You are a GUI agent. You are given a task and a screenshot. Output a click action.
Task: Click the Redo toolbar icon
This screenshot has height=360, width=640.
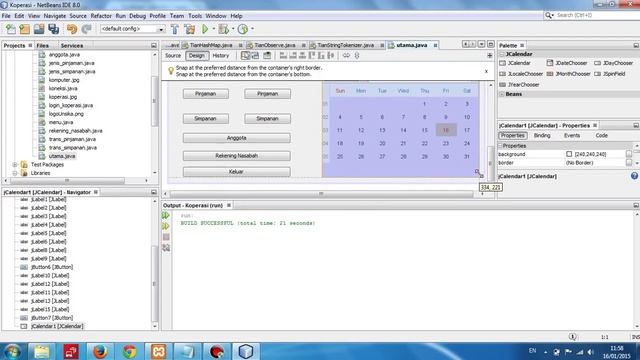[x=86, y=29]
